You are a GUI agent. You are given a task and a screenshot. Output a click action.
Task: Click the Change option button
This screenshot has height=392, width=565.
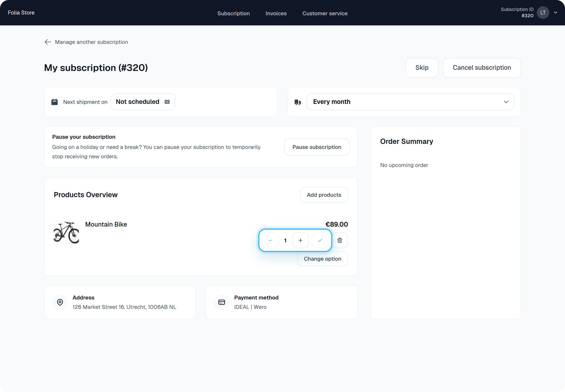(x=323, y=259)
